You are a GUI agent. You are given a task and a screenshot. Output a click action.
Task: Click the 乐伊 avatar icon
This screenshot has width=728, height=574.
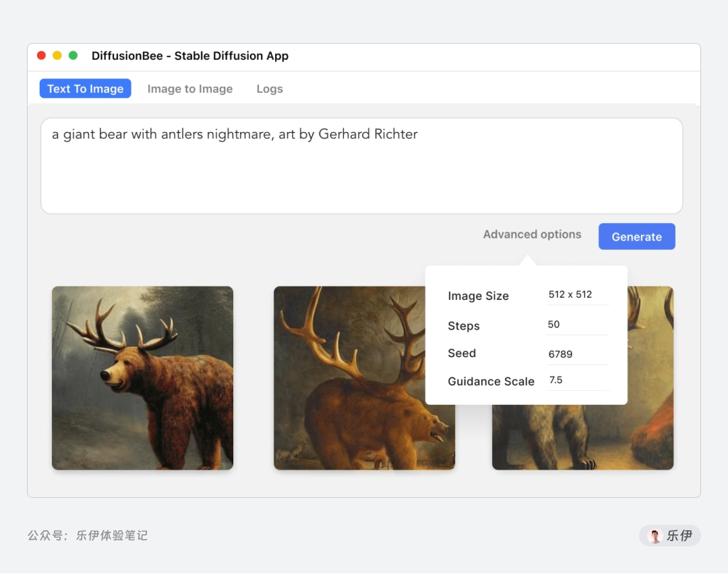[x=655, y=536]
